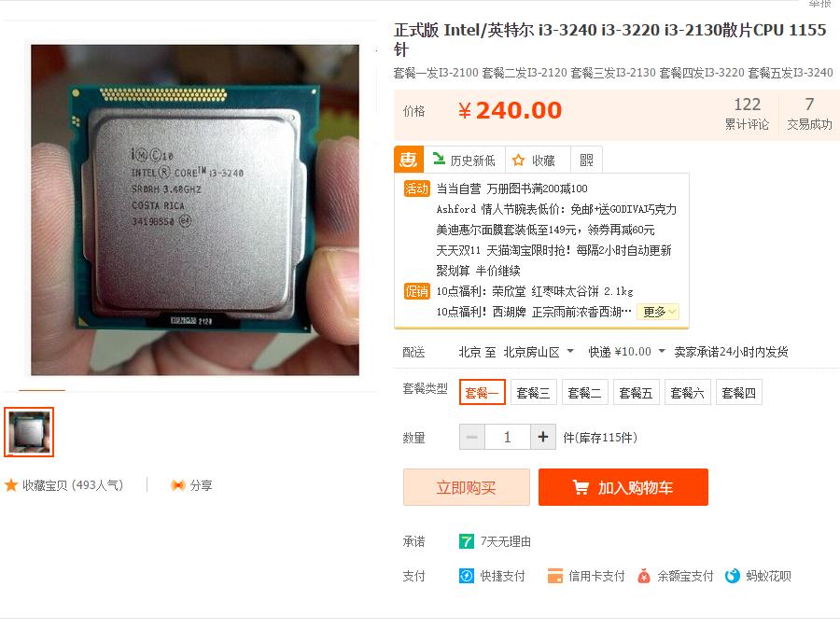Viewport: 840px width, 629px height.
Task: Open the QR code icon tab
Action: pyautogui.click(x=587, y=161)
